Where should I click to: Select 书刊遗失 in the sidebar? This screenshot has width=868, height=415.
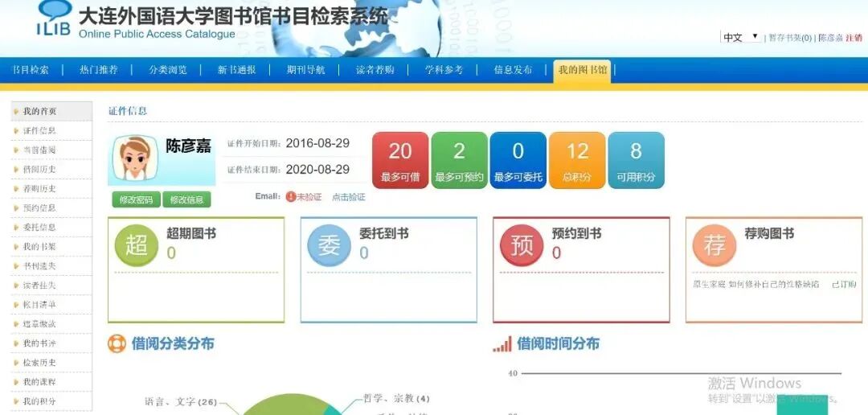(x=51, y=266)
